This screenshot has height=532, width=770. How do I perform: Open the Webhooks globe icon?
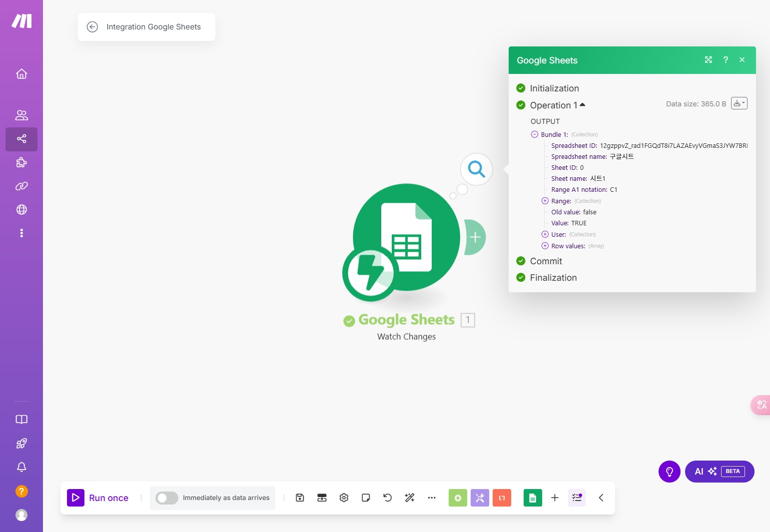pyautogui.click(x=21, y=210)
